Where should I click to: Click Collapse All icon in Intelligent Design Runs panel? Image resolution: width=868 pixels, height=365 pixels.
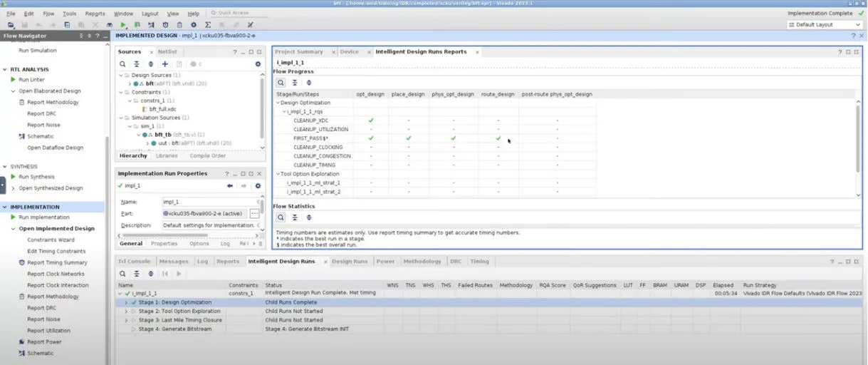(136, 274)
